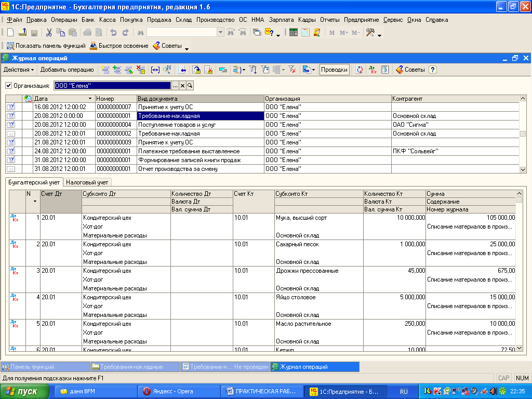
Task: Click the 1C help question icon
Action: [x=270, y=33]
